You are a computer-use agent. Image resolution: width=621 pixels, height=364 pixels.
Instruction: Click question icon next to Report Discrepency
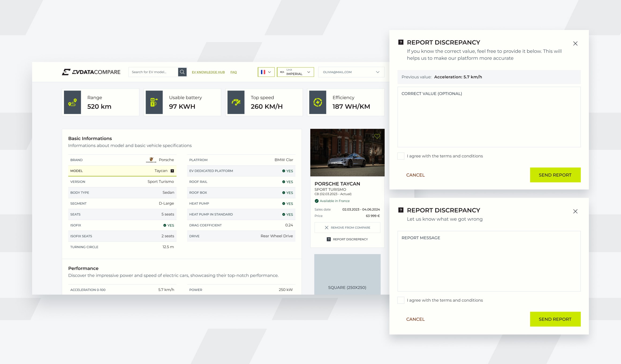tap(329, 239)
